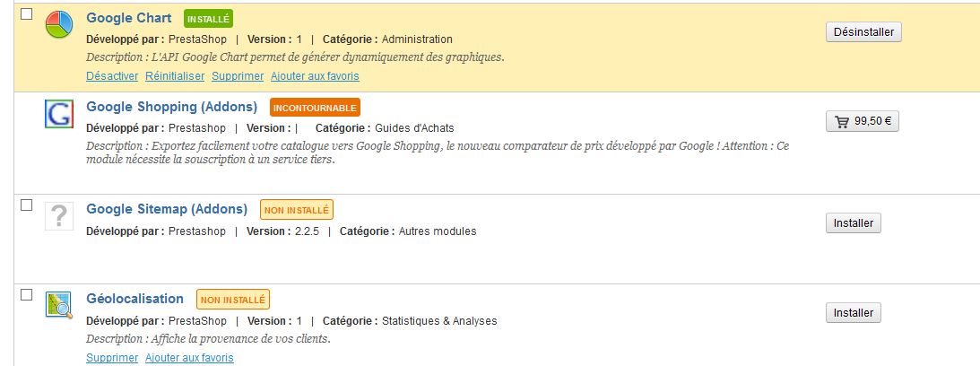Add Google Chart to favorites
The image size is (980, 366).
[315, 76]
